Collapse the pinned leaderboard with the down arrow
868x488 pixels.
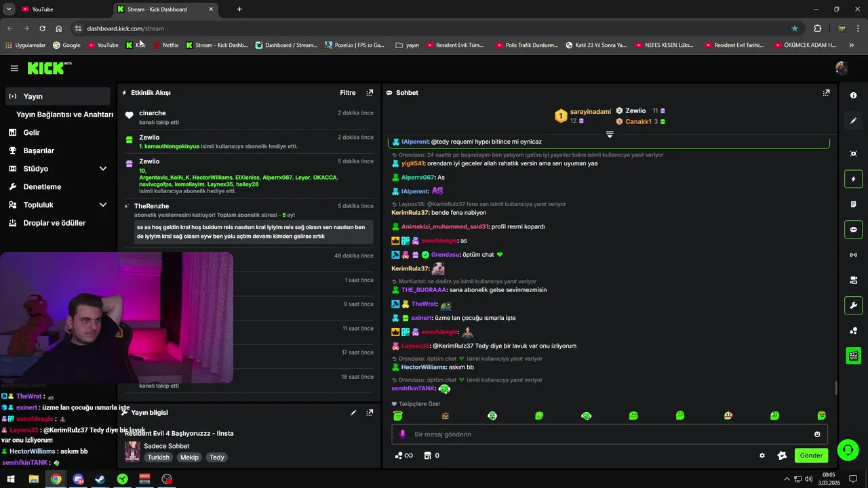click(x=610, y=135)
